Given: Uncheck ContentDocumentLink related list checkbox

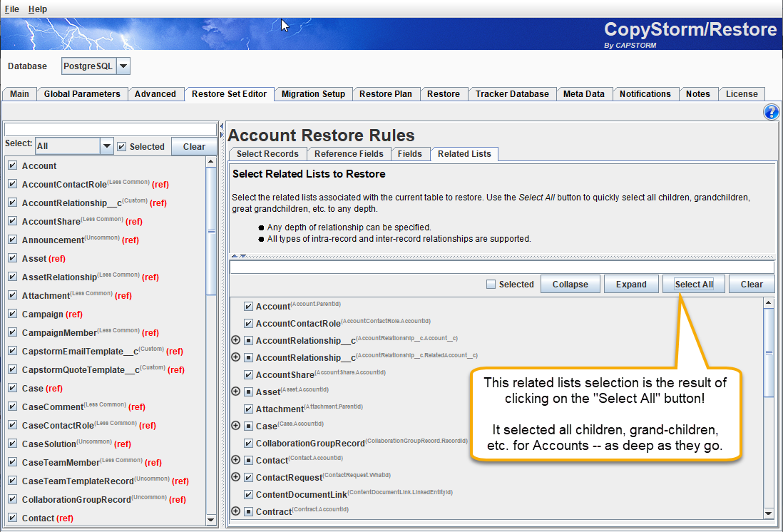Looking at the screenshot, I should point(248,494).
